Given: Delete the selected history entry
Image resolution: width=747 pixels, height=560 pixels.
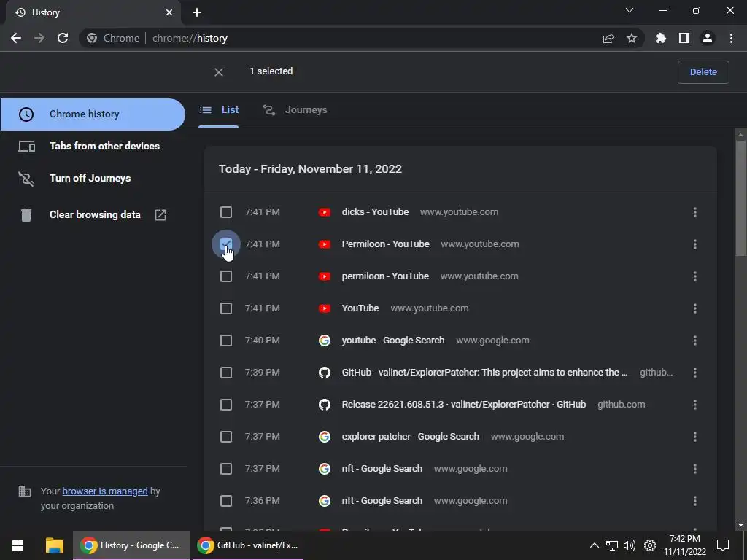Looking at the screenshot, I should (703, 72).
